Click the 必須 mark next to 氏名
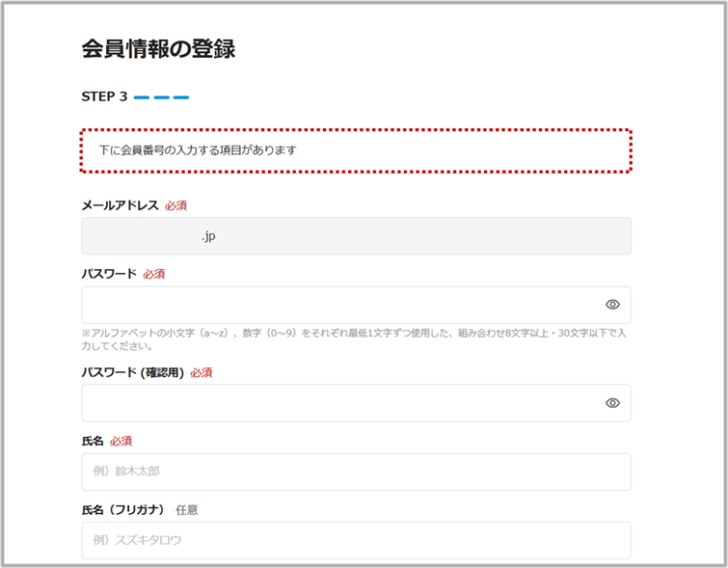The image size is (728, 568). pyautogui.click(x=121, y=442)
